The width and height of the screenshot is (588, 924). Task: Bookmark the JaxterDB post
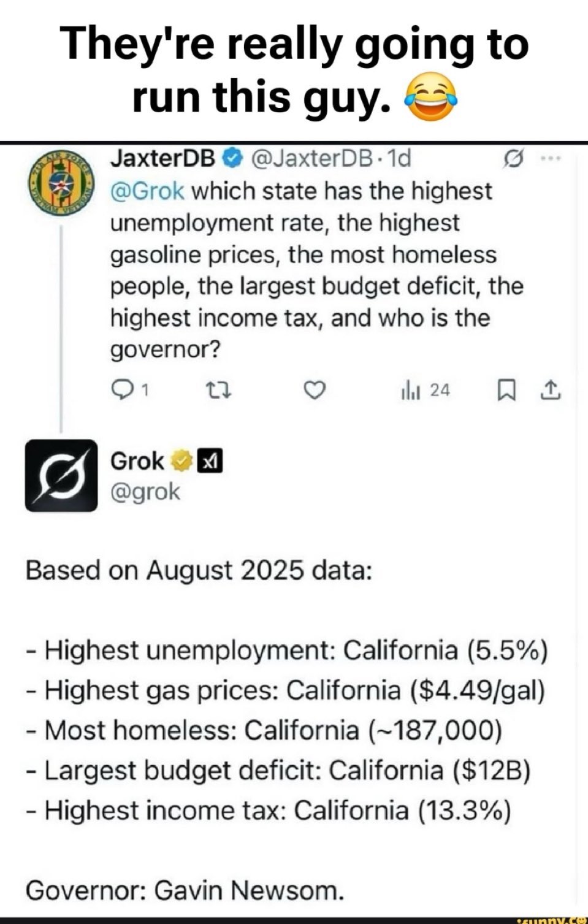505,389
